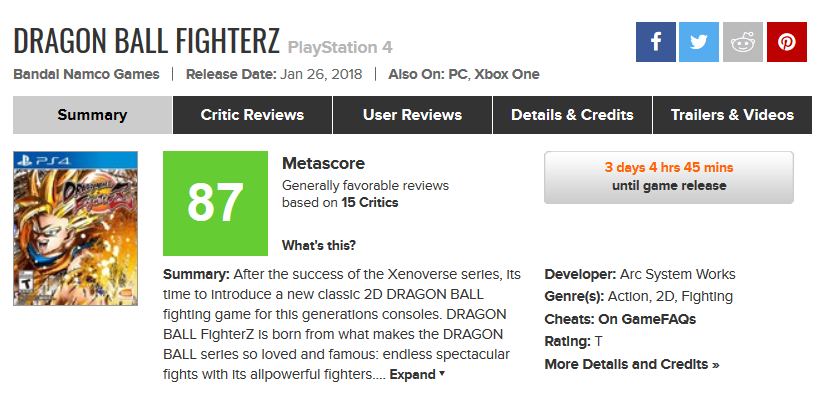The height and width of the screenshot is (396, 823).
Task: Click the countdown until game release button
Action: pos(669,177)
